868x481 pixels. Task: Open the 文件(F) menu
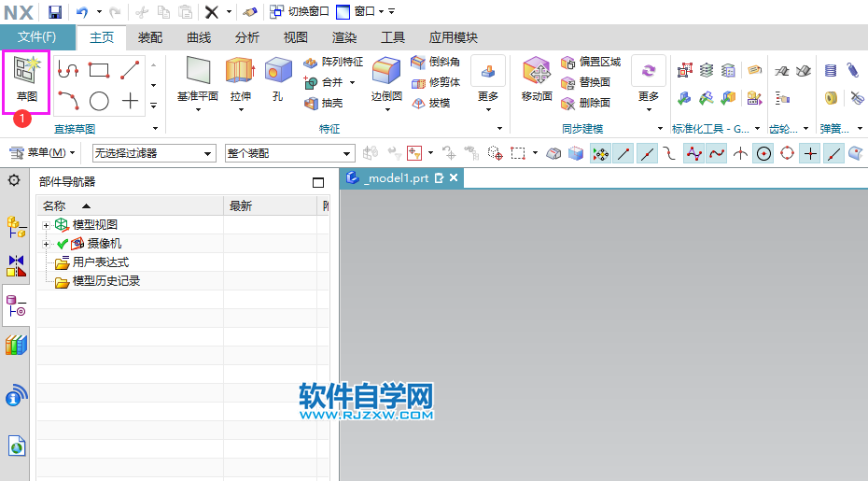click(37, 37)
